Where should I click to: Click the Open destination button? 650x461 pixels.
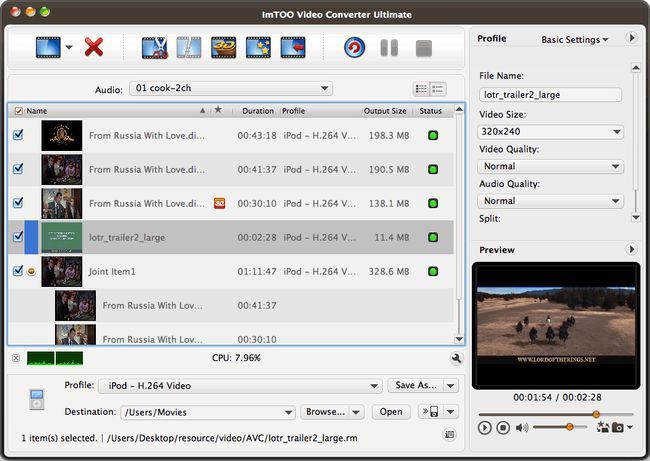(391, 412)
